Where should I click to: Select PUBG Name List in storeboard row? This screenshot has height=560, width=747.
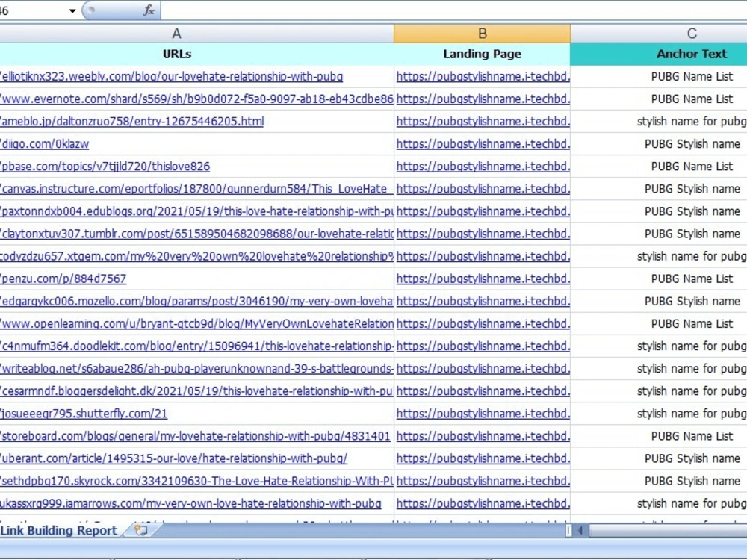pyautogui.click(x=692, y=436)
